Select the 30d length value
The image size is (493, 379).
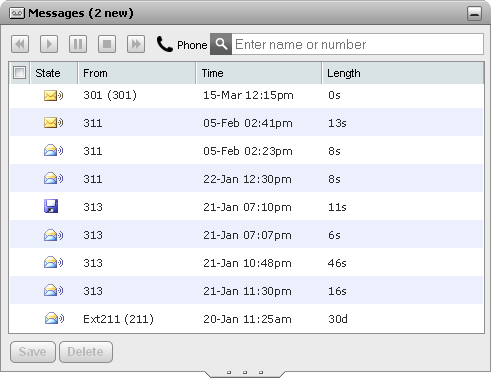pyautogui.click(x=338, y=319)
